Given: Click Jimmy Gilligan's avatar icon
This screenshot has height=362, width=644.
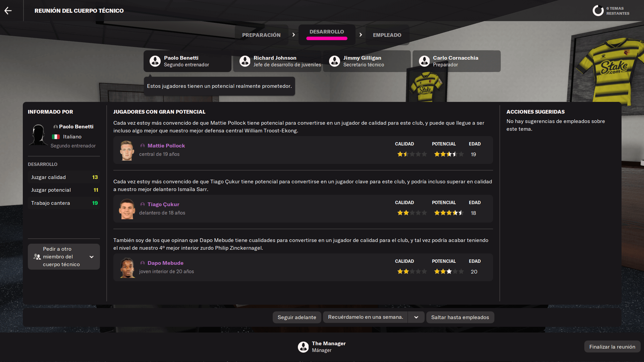Looking at the screenshot, I should (334, 61).
